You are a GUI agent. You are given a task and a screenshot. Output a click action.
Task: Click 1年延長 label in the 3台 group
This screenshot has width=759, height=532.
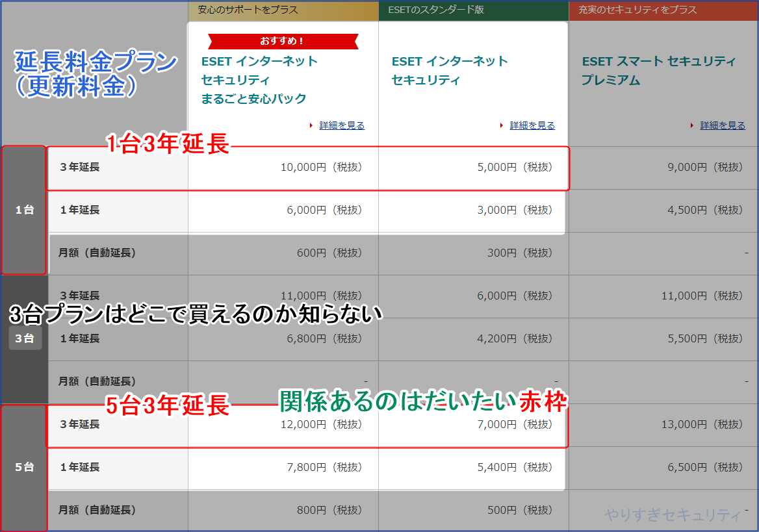(80, 338)
